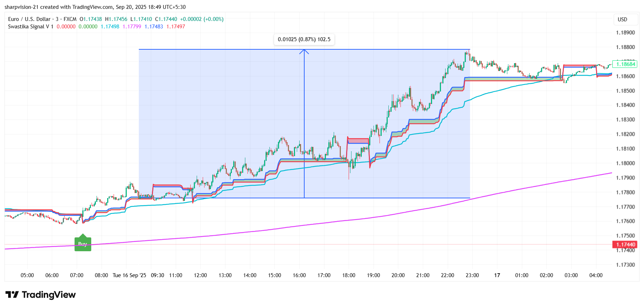Click the 1.18900 price scale level
The width and height of the screenshot is (644, 308).
coord(625,33)
